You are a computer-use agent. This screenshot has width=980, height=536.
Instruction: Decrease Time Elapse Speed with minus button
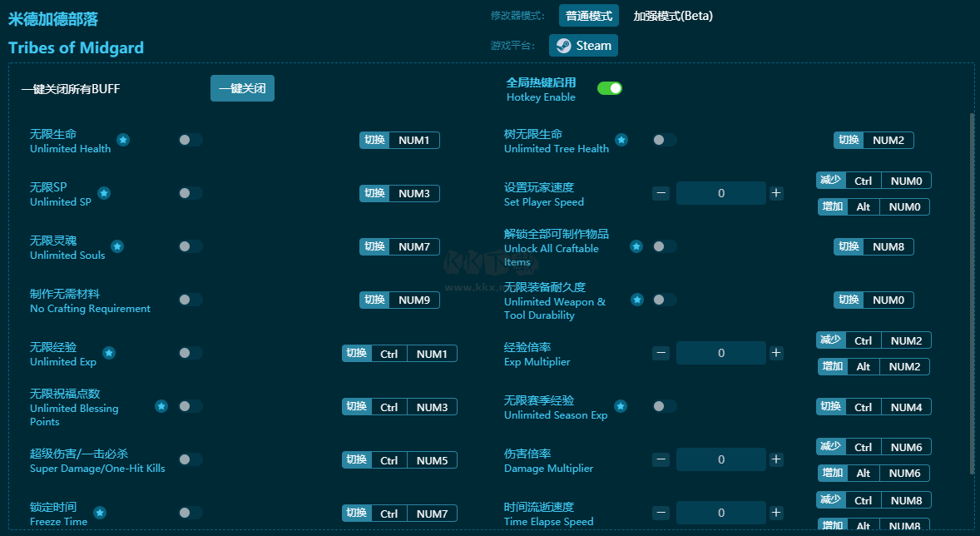pos(661,514)
